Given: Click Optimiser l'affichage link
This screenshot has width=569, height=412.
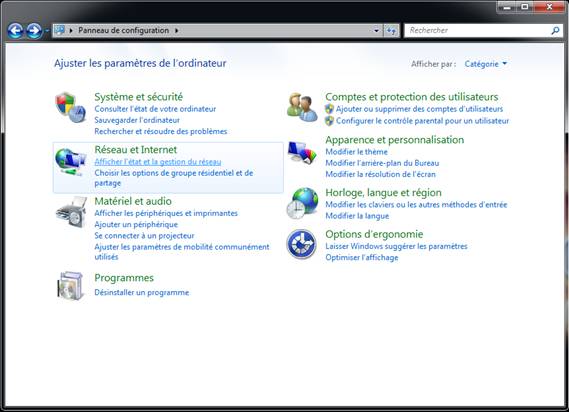Looking at the screenshot, I should [x=361, y=257].
